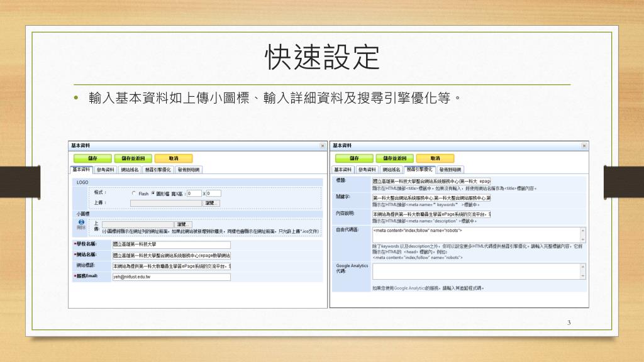644x362 pixels.
Task: Click 瀏覽 button for 小圖標 upload
Action: [x=183, y=224]
